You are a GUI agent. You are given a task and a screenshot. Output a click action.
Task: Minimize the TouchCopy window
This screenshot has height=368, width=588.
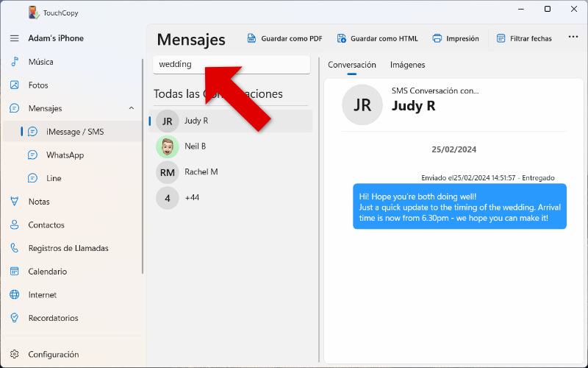pos(521,9)
